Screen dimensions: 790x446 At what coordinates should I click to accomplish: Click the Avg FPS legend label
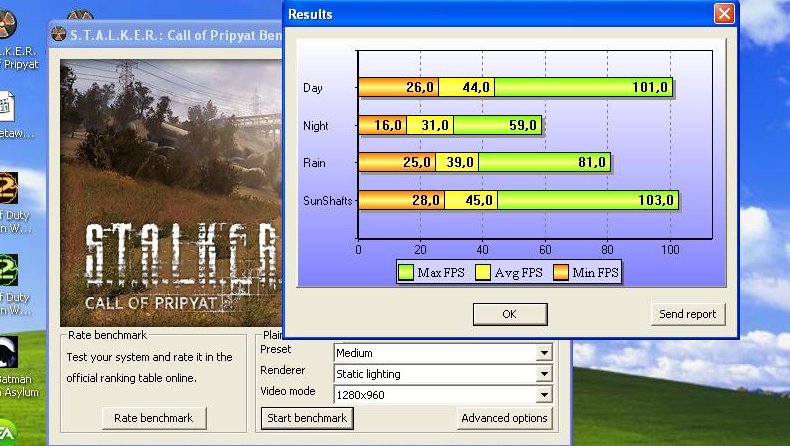tap(518, 273)
